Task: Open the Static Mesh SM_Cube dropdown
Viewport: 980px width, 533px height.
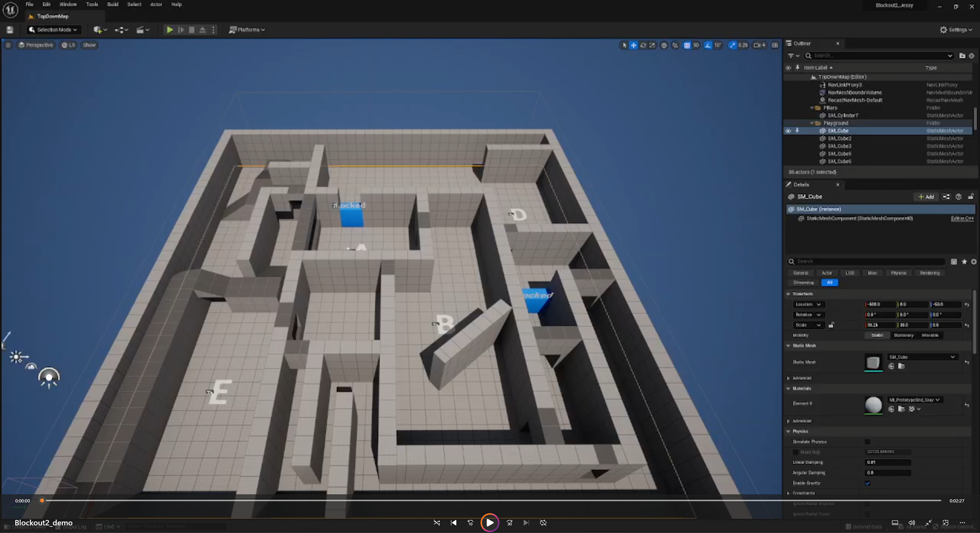Action: click(922, 357)
